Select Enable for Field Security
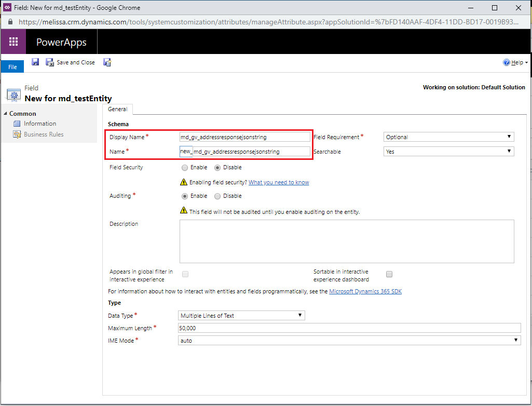This screenshot has height=406, width=532. pyautogui.click(x=185, y=168)
